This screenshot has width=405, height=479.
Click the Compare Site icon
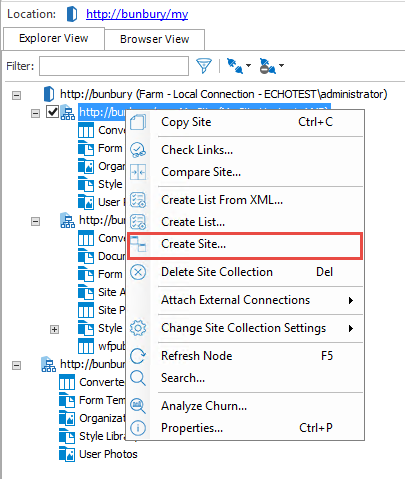point(138,172)
